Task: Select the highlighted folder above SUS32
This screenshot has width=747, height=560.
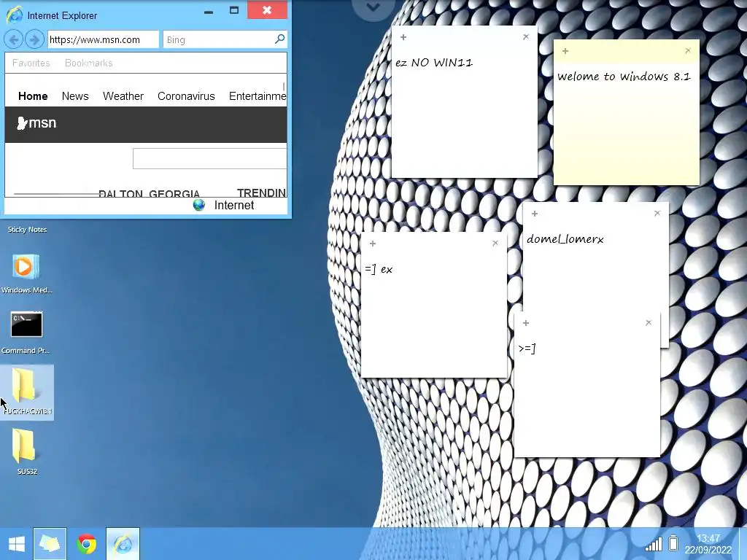Action: point(27,392)
